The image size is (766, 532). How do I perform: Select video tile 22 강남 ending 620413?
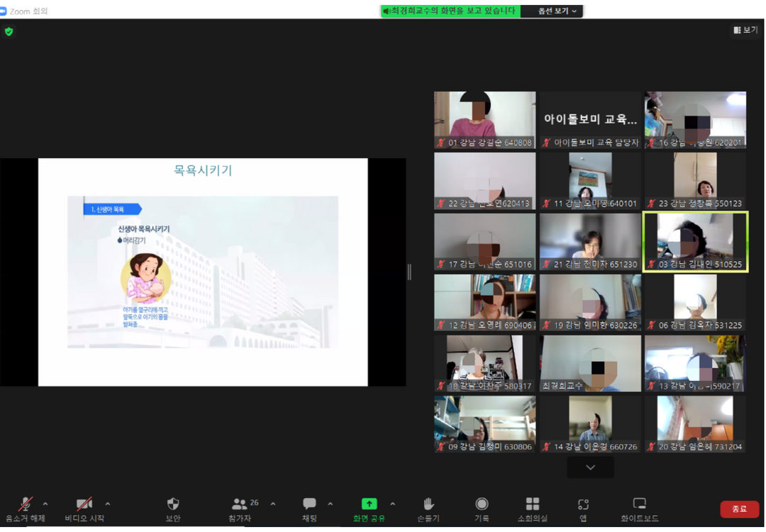(484, 181)
